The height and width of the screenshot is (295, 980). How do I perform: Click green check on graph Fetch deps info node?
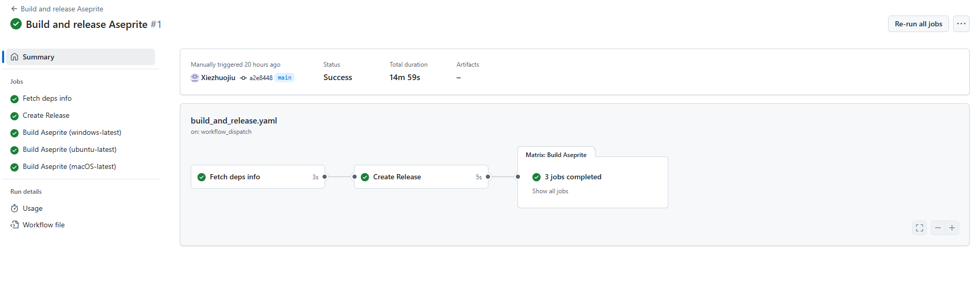[x=202, y=177]
